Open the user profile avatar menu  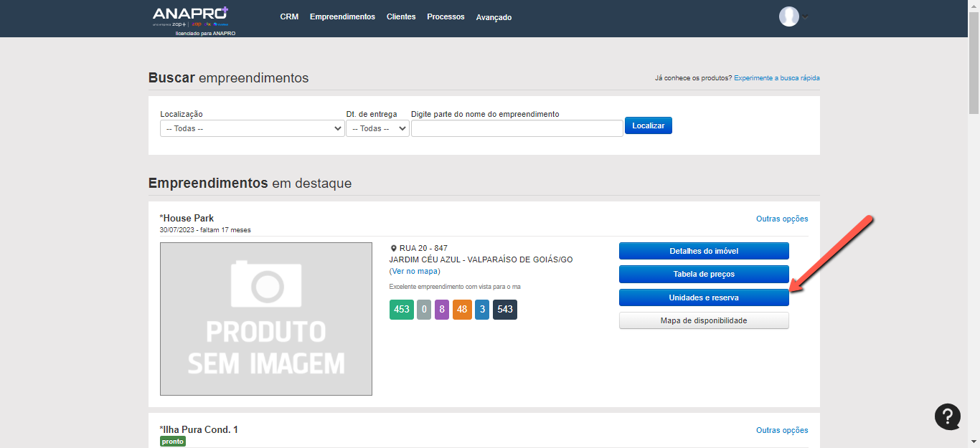pyautogui.click(x=789, y=16)
